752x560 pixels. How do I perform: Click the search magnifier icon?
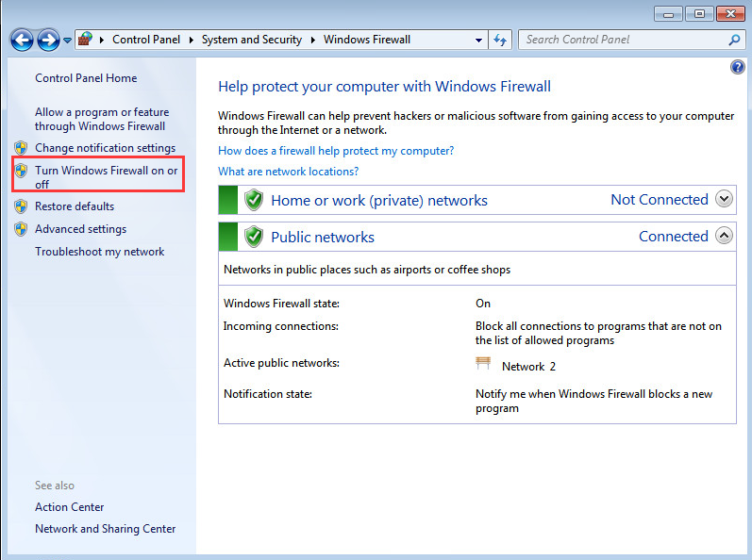tap(734, 40)
